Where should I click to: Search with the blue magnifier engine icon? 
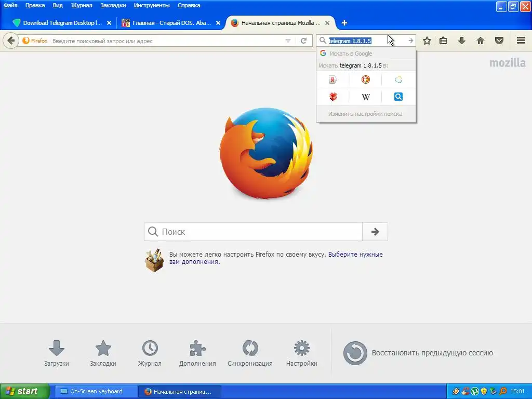(398, 97)
